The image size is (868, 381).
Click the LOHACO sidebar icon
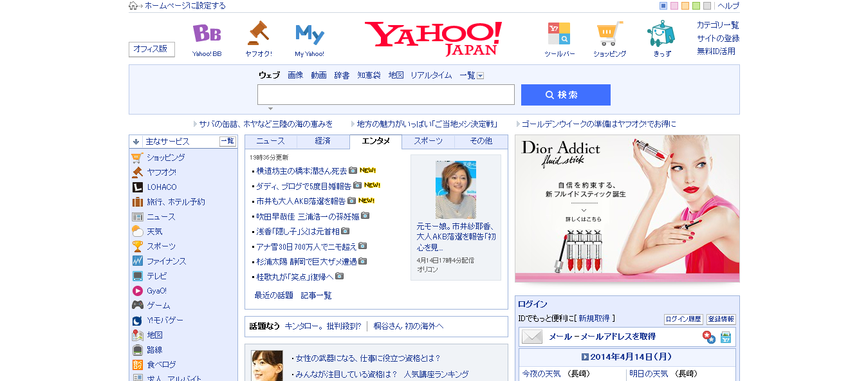click(x=137, y=187)
